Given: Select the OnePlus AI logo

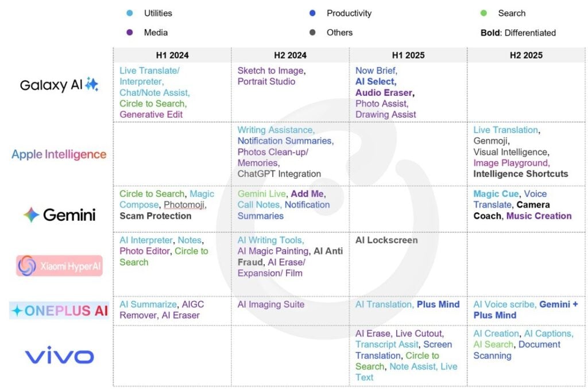Looking at the screenshot, I should click(59, 310).
